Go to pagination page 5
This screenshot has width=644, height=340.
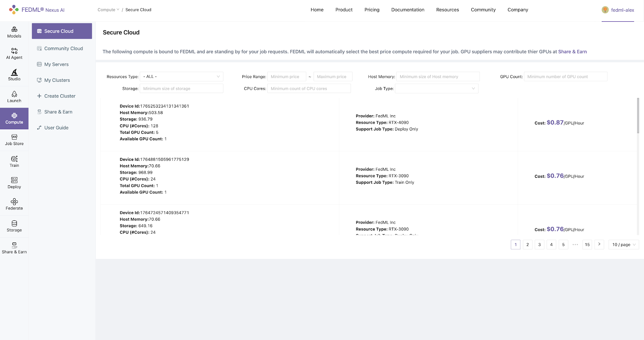point(563,245)
